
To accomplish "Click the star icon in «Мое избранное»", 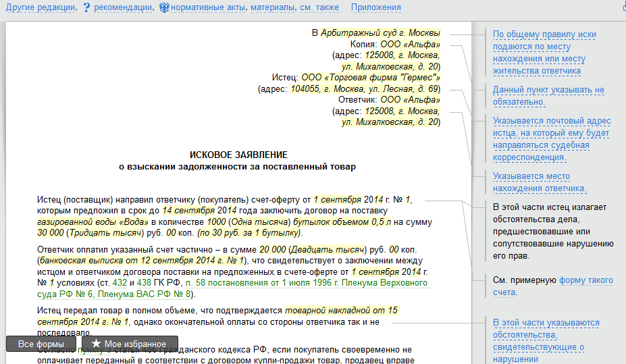I will point(96,344).
